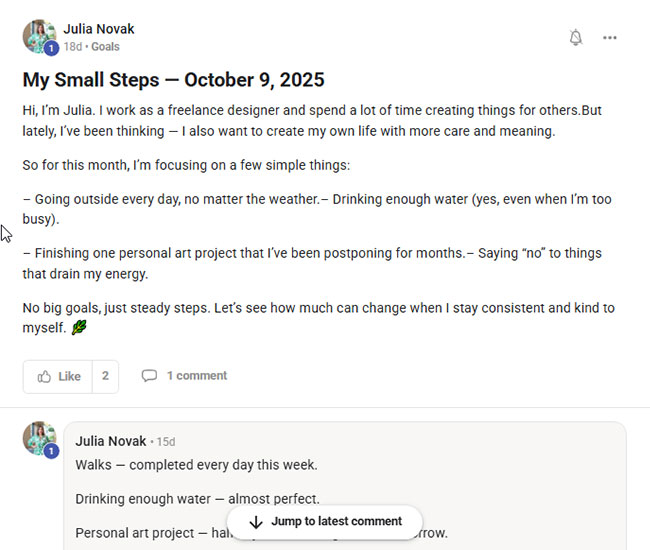Open the post's three-dot options menu

click(x=610, y=38)
